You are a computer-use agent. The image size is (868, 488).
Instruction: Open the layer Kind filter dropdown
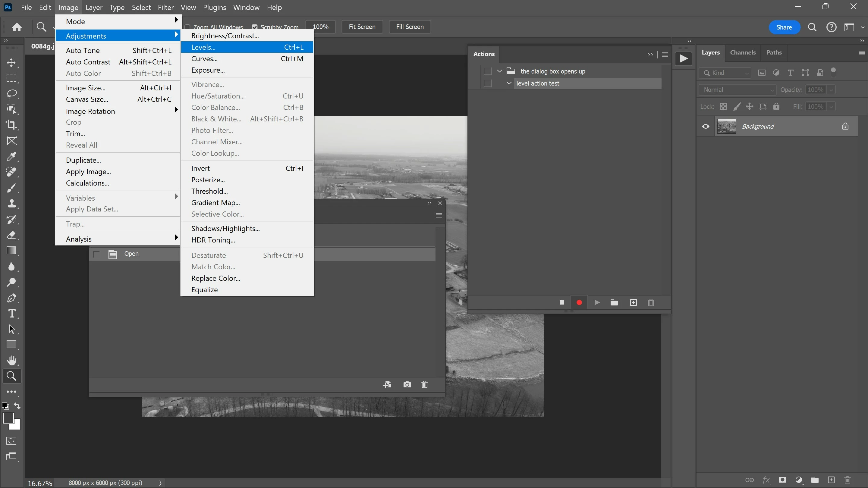pos(725,73)
